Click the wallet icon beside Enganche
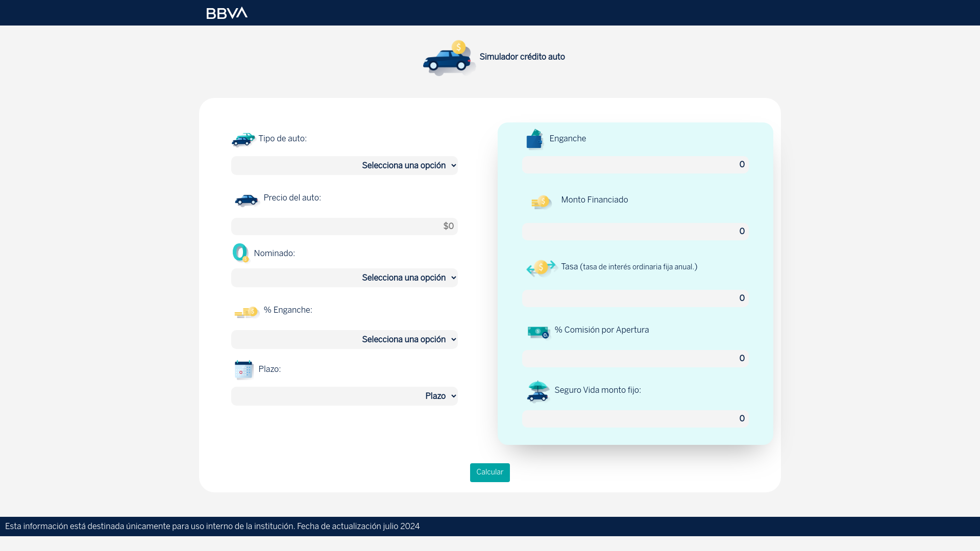The height and width of the screenshot is (551, 980). (x=535, y=139)
